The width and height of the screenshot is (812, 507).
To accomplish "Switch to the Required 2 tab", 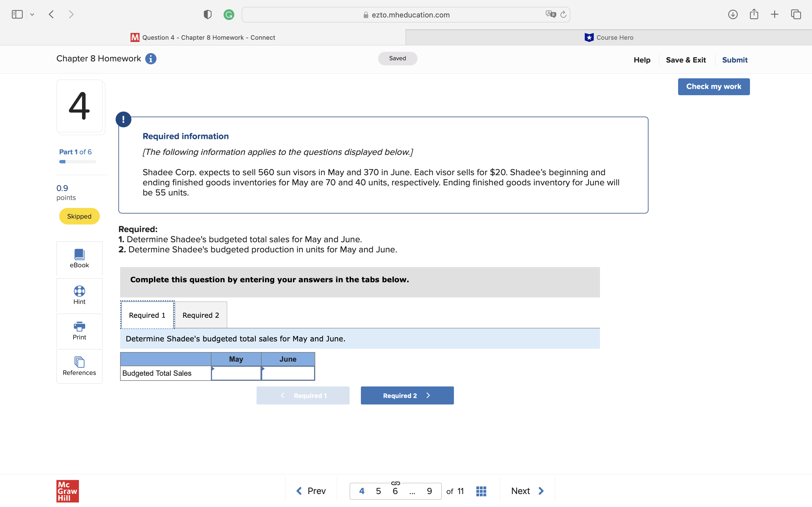I will pyautogui.click(x=201, y=315).
